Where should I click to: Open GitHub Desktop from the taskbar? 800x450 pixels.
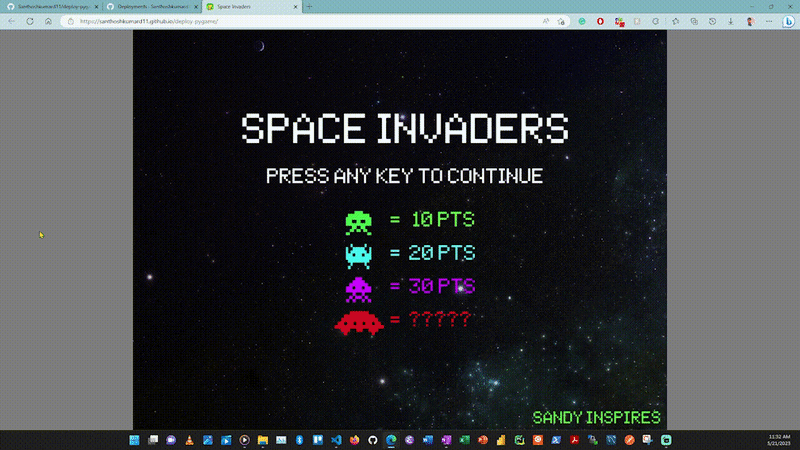point(373,440)
